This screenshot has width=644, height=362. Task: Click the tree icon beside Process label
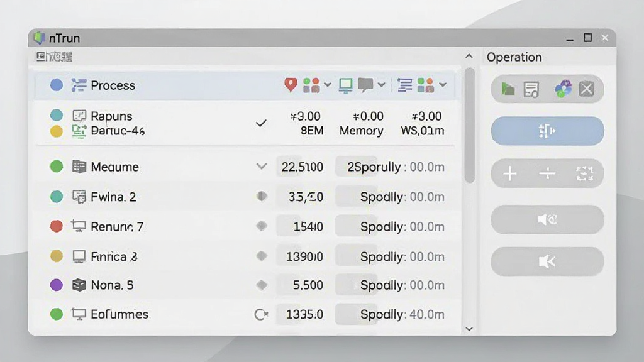click(79, 85)
